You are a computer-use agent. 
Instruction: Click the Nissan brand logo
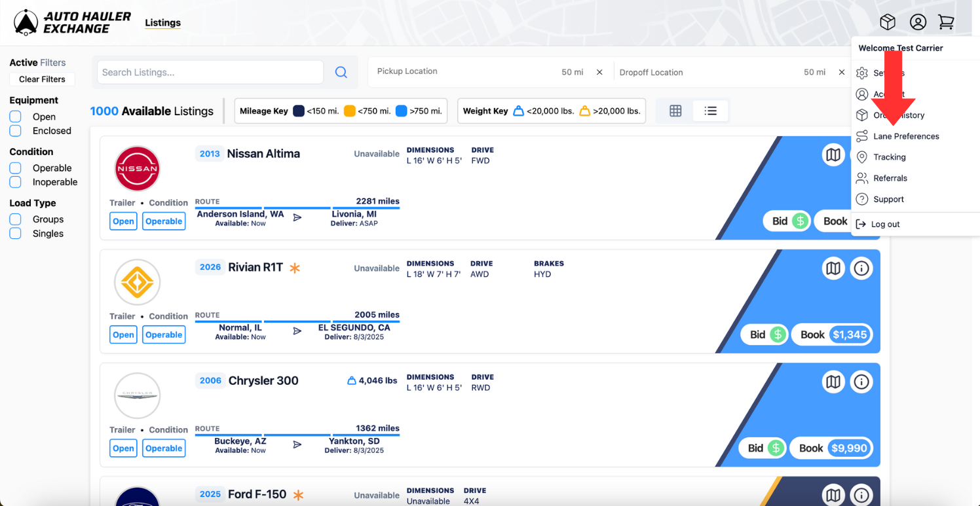click(x=137, y=169)
